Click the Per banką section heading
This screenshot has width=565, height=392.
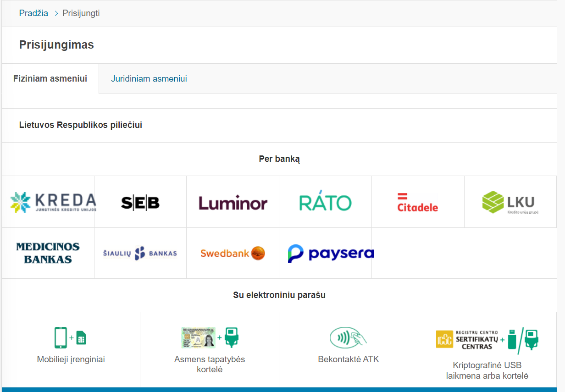click(x=279, y=159)
